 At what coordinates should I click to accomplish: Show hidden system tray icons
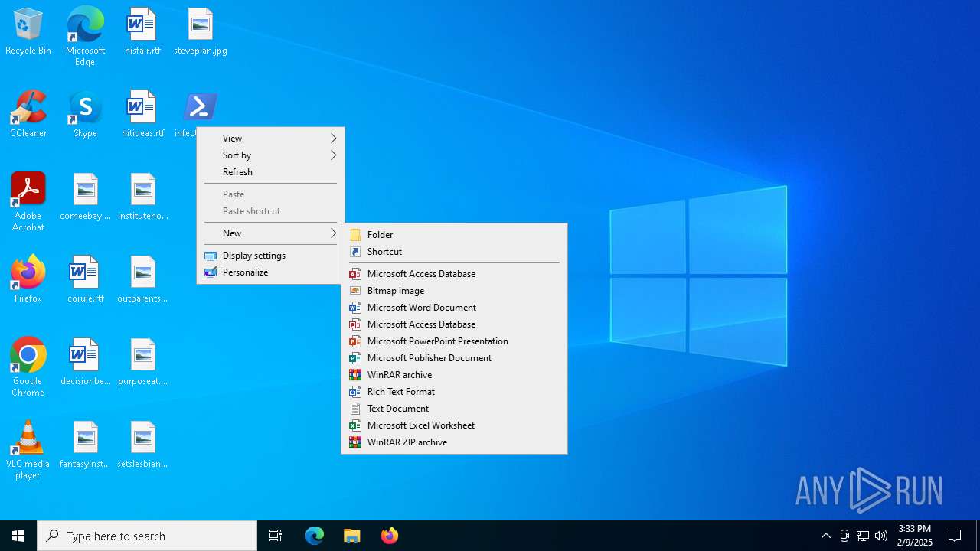(x=825, y=536)
